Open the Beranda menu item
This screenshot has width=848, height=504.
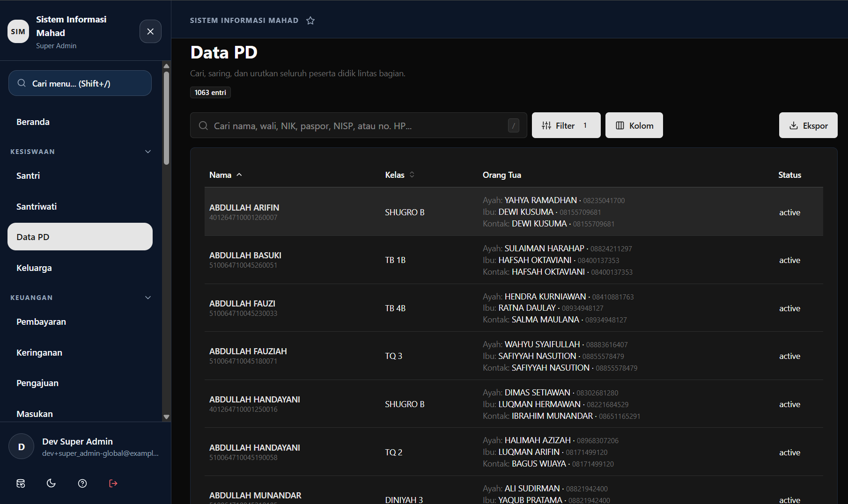point(80,122)
